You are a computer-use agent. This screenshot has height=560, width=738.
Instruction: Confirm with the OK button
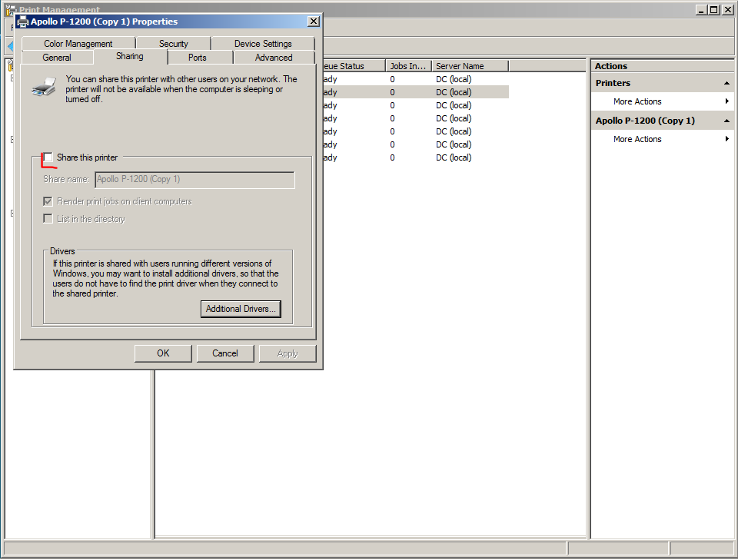(163, 353)
